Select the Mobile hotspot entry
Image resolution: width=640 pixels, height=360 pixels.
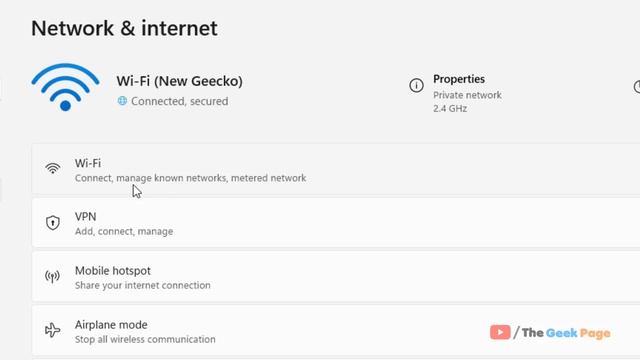point(336,277)
